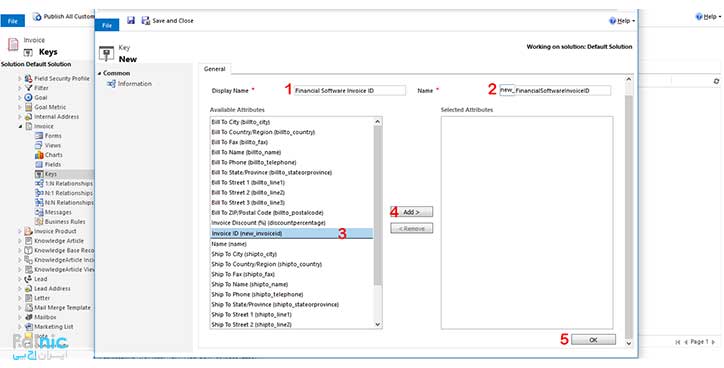Screen dimensions: 724x368
Task: Open Help dropdown in background Solution window
Action: [709, 17]
